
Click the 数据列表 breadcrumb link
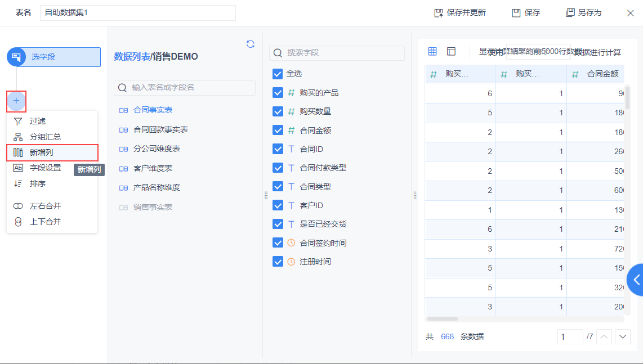(132, 57)
